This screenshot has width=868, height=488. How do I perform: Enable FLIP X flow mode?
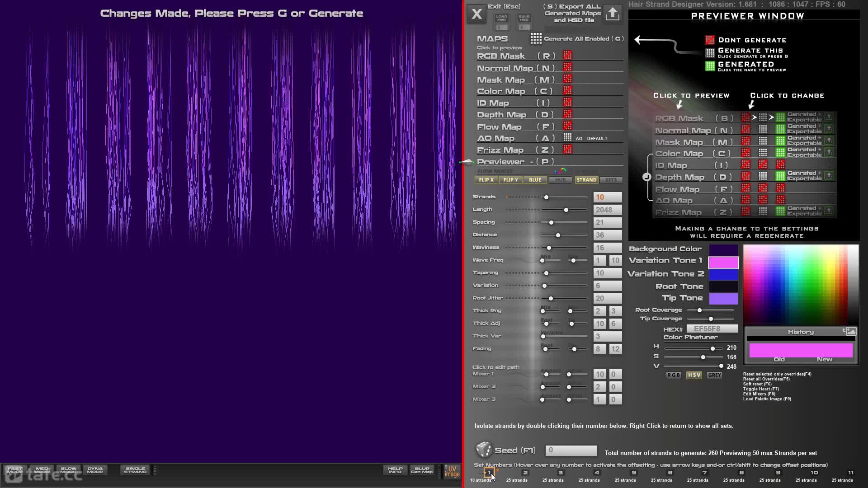(486, 180)
